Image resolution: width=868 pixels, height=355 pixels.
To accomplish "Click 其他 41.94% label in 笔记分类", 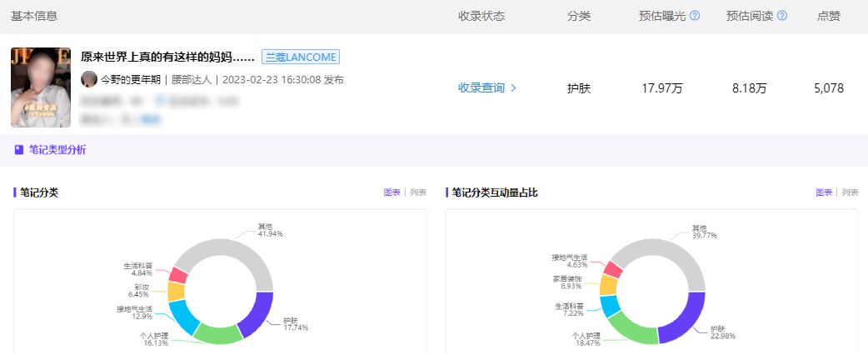I will pyautogui.click(x=270, y=230).
